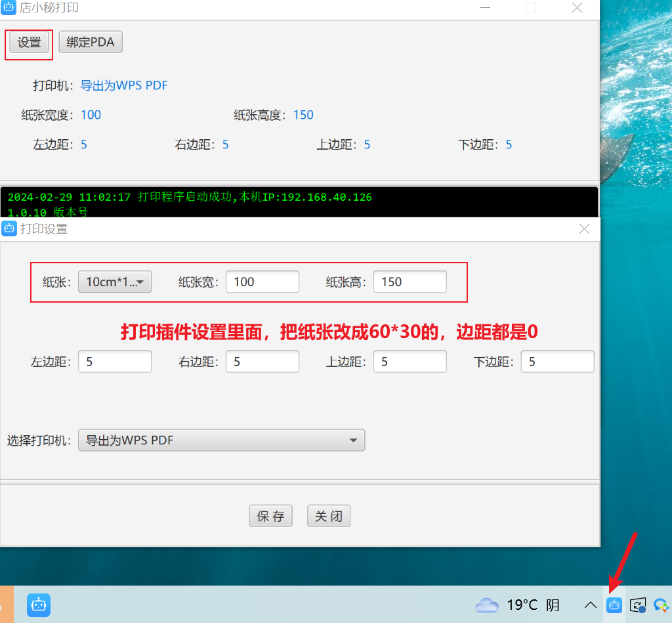Click the 绑定PDA button
Viewport: 672px width, 623px height.
pyautogui.click(x=91, y=42)
